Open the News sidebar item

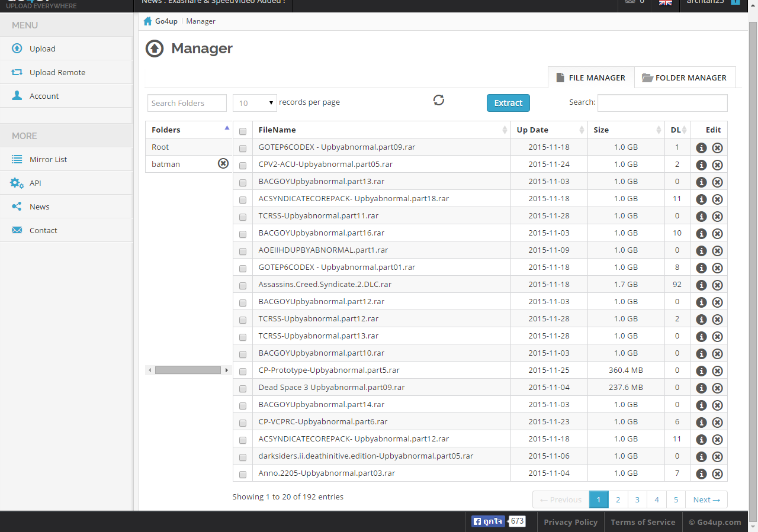click(66, 207)
